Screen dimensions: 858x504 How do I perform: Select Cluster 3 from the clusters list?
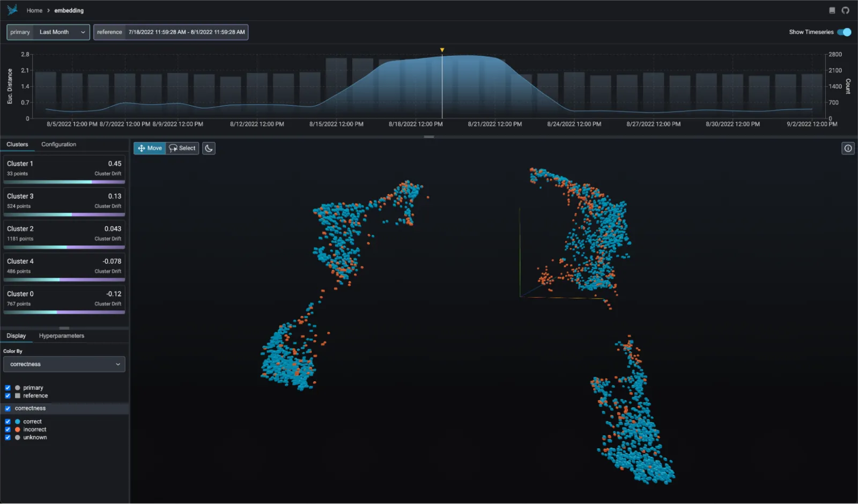coord(64,202)
